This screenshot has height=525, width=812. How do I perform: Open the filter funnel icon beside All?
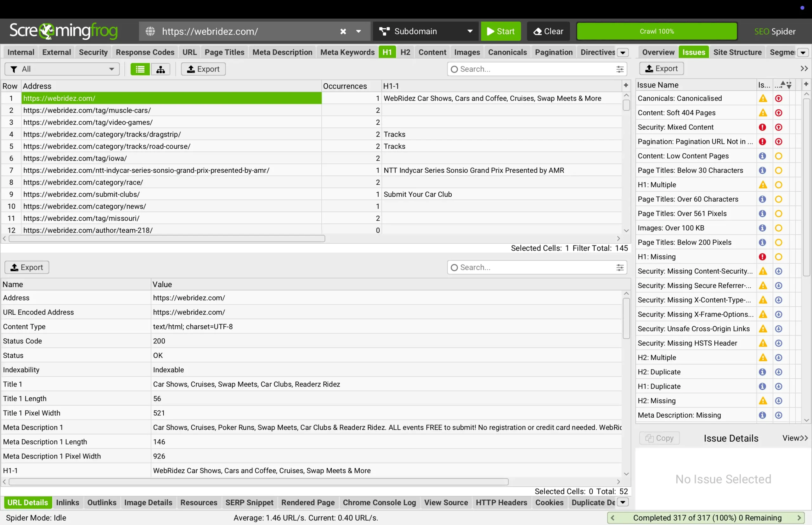(14, 69)
